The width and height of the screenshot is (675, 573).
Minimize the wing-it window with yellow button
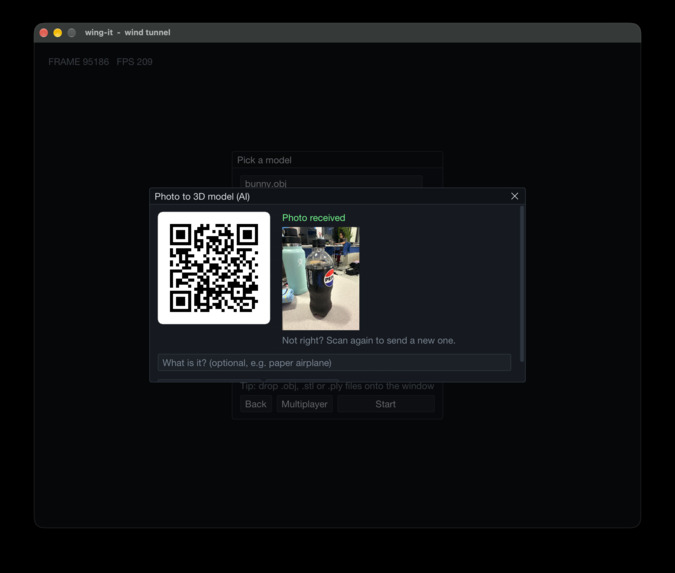click(x=58, y=33)
